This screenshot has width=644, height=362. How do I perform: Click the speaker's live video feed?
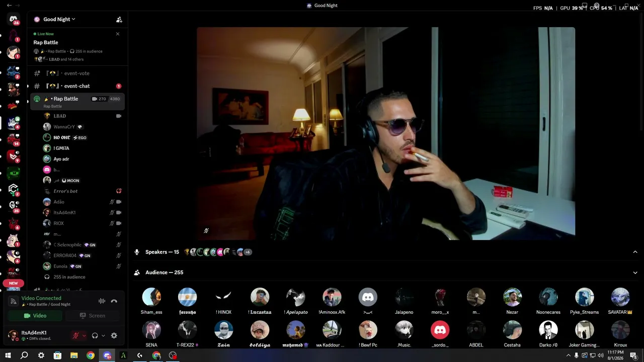(x=386, y=133)
